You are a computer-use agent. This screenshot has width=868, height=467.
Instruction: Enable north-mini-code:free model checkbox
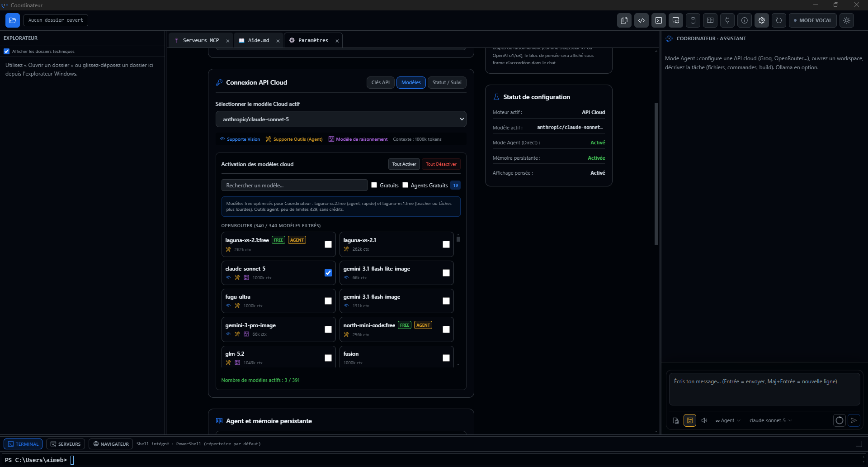pyautogui.click(x=446, y=329)
